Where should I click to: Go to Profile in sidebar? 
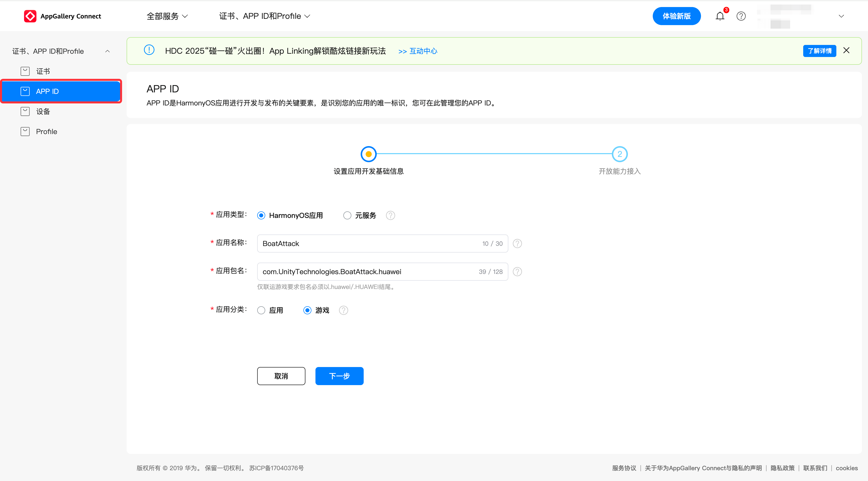click(x=46, y=132)
